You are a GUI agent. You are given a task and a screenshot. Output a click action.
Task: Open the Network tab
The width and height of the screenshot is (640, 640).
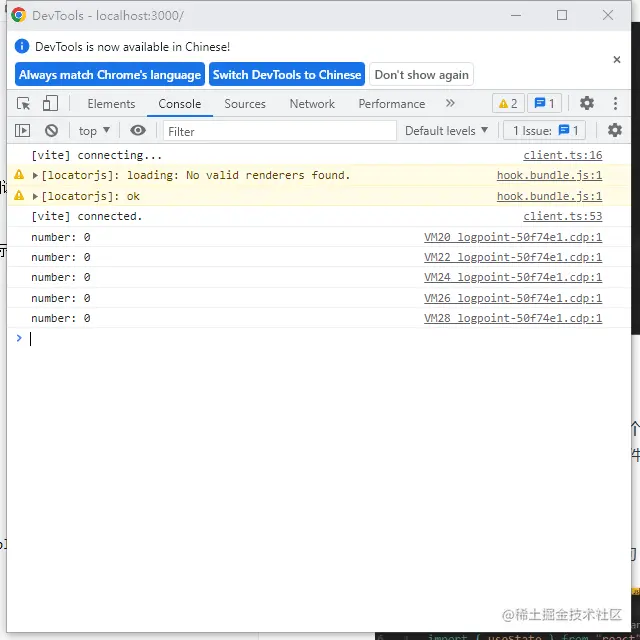[x=312, y=104]
